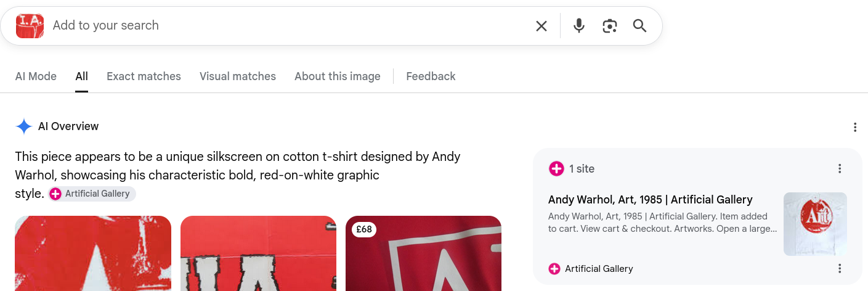Open the Artificial Gallery result three-dot menu

[839, 268]
